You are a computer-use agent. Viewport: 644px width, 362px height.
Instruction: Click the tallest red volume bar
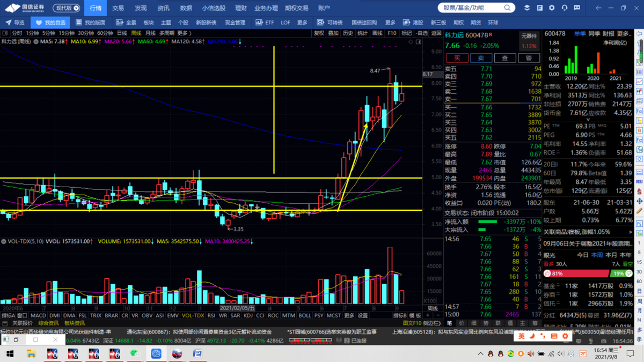tap(390, 276)
